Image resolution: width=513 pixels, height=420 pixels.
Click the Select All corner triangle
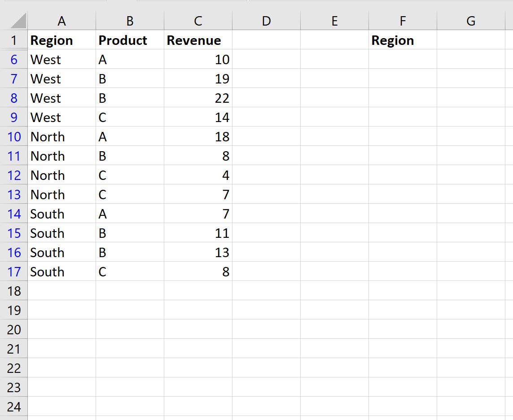18,21
